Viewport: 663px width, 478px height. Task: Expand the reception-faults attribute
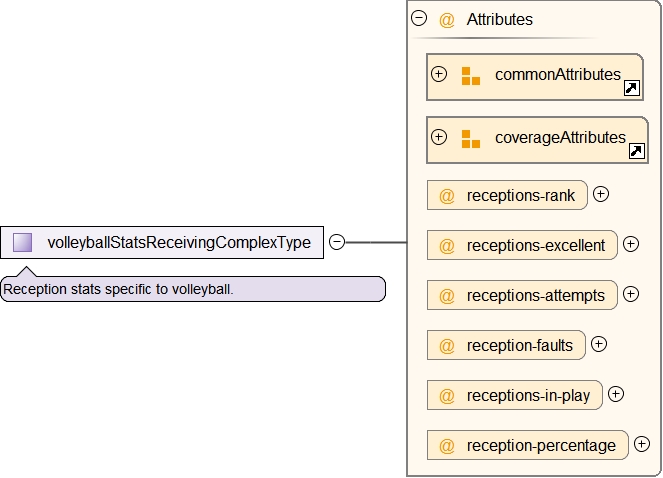pos(598,344)
